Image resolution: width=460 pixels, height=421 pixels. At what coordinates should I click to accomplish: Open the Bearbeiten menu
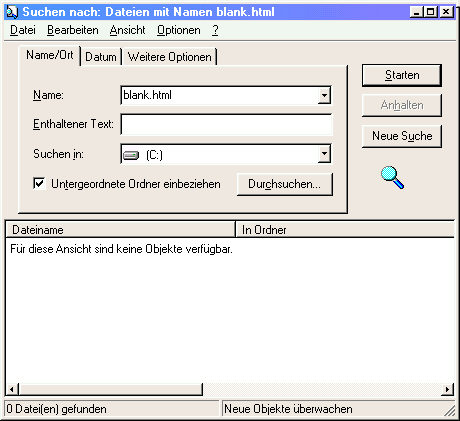(x=73, y=30)
